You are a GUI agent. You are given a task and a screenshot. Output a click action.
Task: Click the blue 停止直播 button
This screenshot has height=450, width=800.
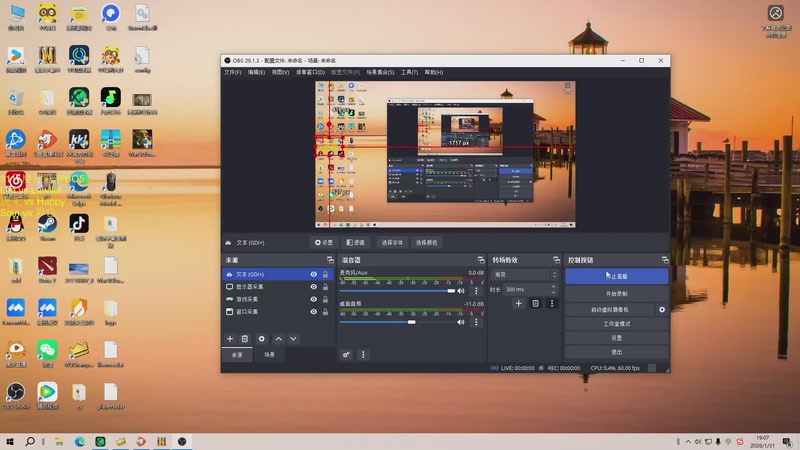coord(616,276)
